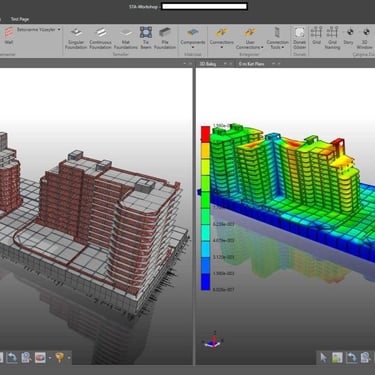
Task: Open the Grid Naming tool
Action: 332,38
